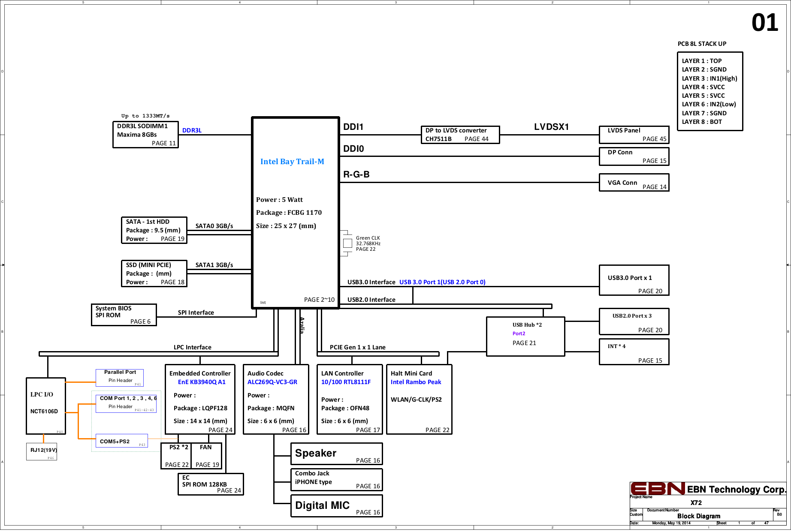791x532 pixels.
Task: Select the Embedded Controller block
Action: [200, 400]
